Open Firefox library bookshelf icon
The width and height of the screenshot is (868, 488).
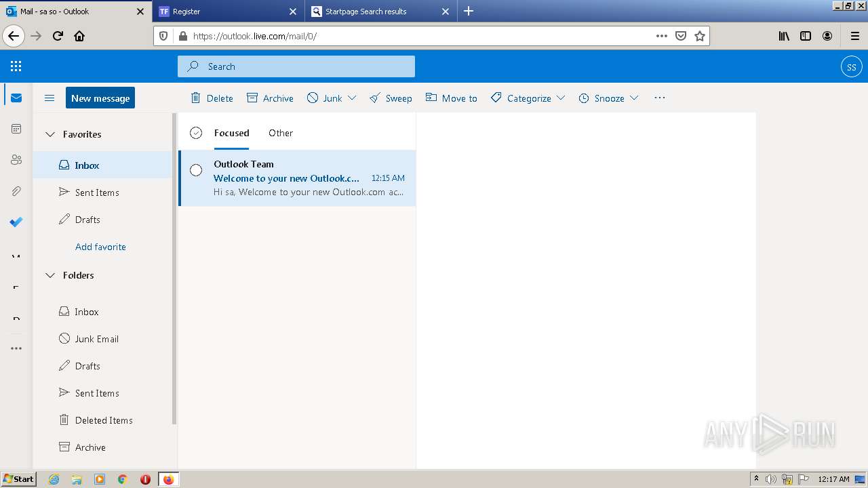784,36
